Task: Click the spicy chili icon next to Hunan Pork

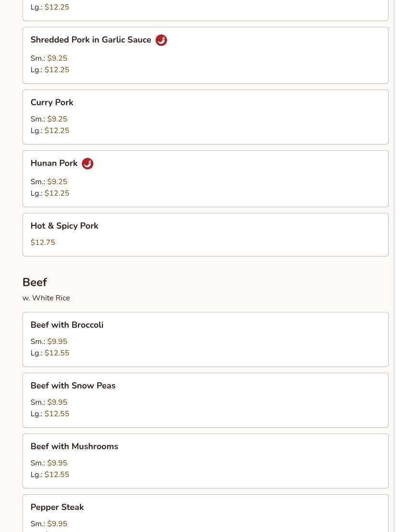Action: [x=88, y=164]
